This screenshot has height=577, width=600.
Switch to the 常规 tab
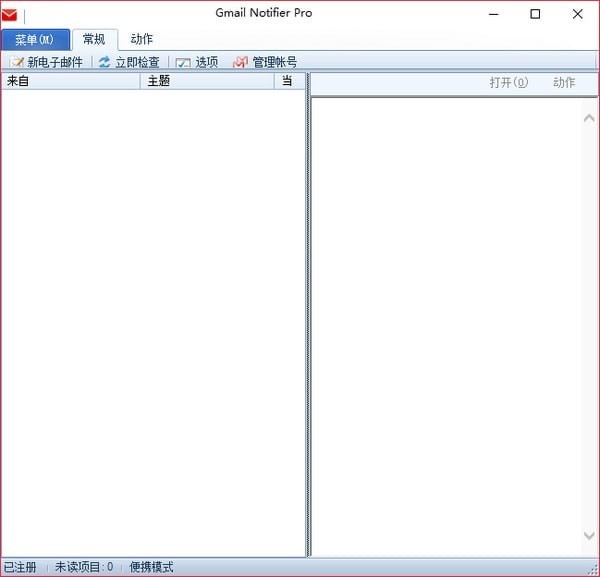(94, 40)
